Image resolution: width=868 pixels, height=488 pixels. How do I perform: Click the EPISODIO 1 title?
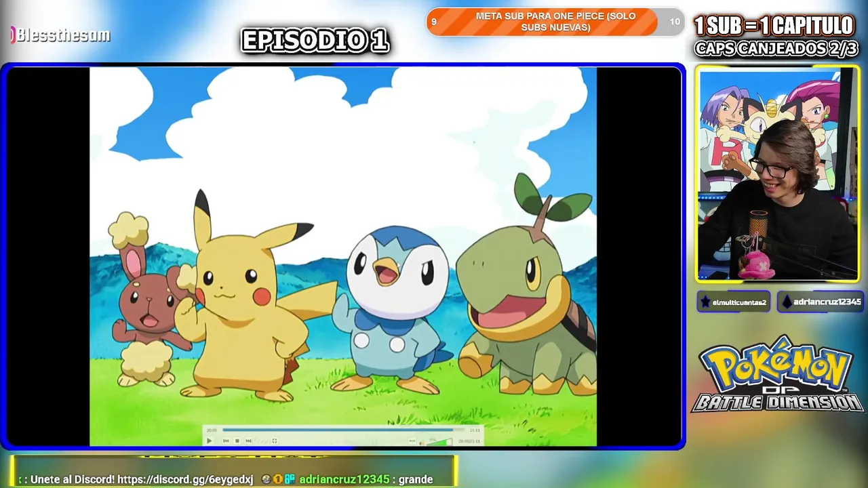click(315, 41)
